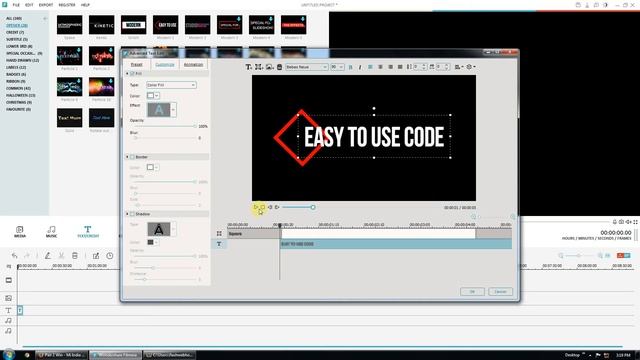Select the HALLOWEEN category
Viewport: 640px width, 360px height.
20,95
